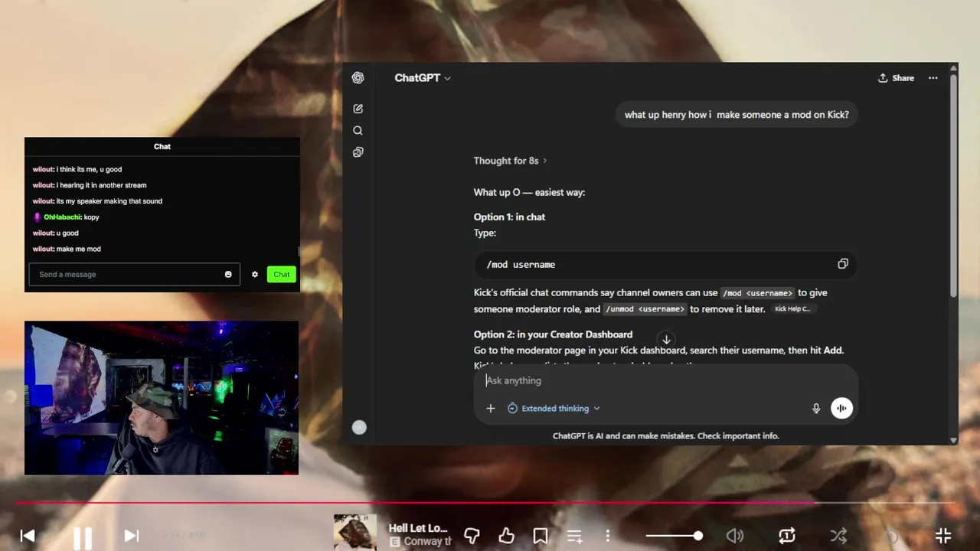Click the Chat panel header title
Image resolution: width=980 pixels, height=551 pixels.
click(x=162, y=146)
